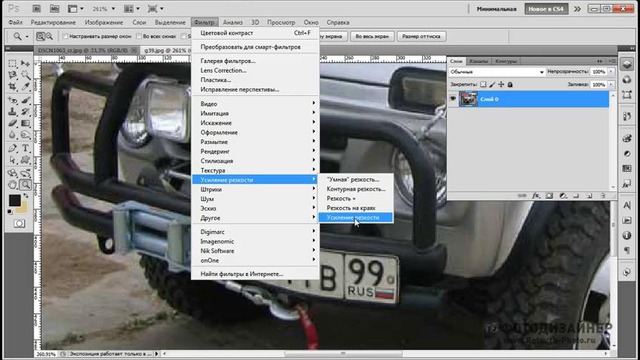Select the Lasso tool

click(x=13, y=75)
